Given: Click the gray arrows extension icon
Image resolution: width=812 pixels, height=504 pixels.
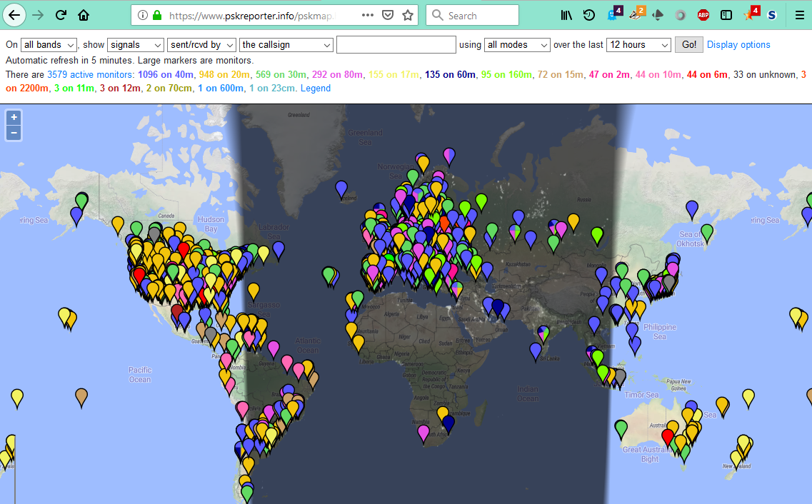Looking at the screenshot, I should [658, 15].
